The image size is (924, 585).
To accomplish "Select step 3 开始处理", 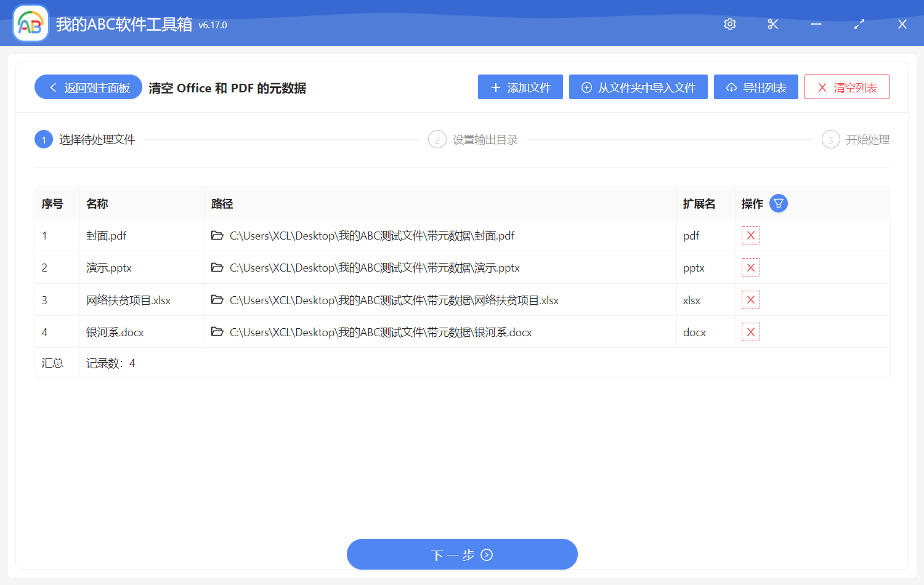I will [x=856, y=140].
